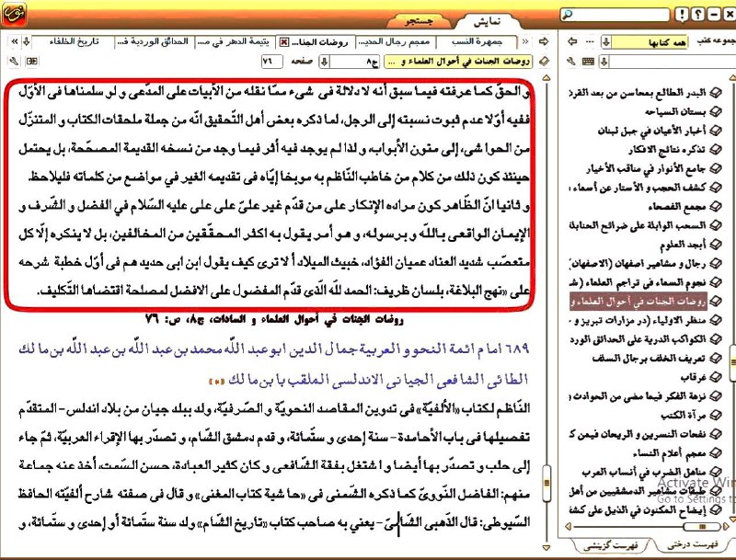
Task: Open the wrench settings icon in the main toolbar
Action: coord(14,61)
